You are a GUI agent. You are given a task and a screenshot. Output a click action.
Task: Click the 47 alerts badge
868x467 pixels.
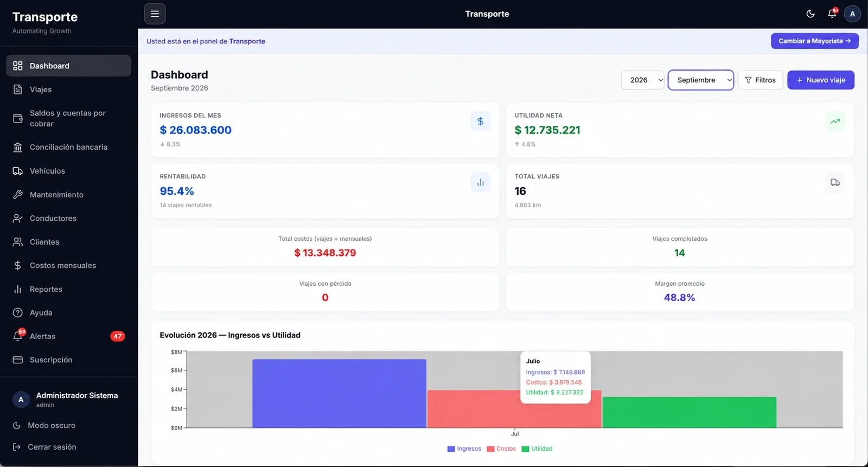coord(117,336)
